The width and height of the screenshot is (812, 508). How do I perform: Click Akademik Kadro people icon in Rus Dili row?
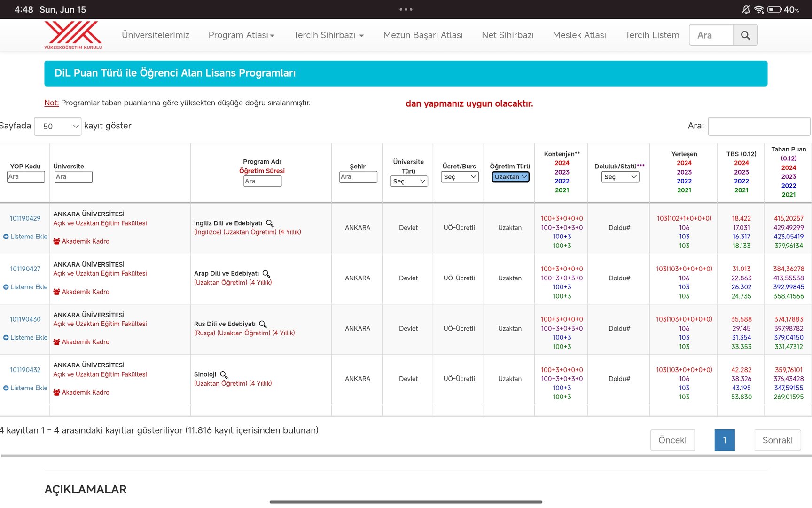point(57,342)
